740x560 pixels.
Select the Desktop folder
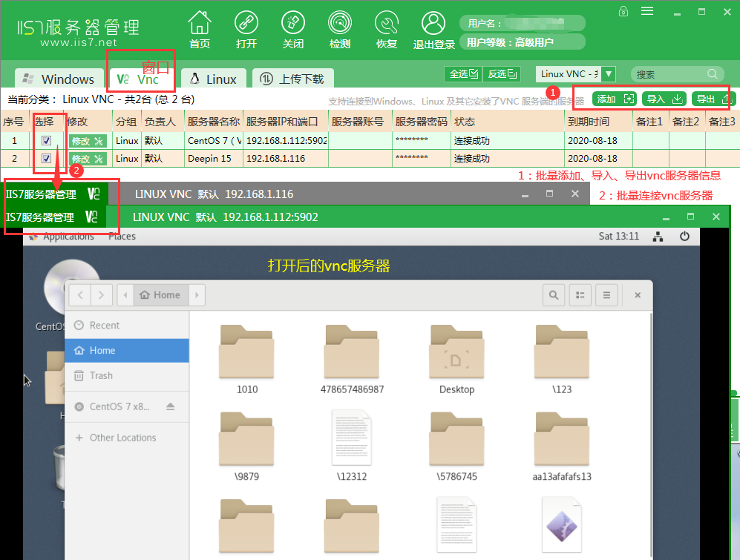point(456,360)
